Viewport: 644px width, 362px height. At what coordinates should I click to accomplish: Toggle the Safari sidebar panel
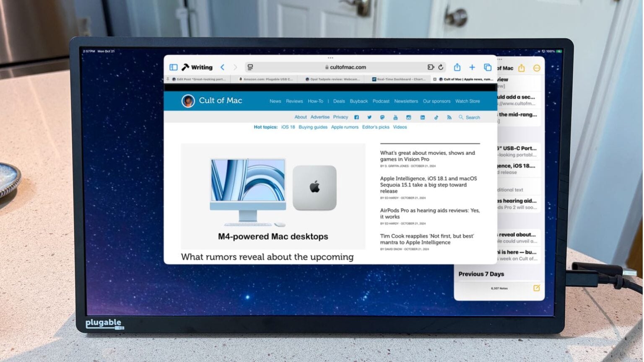[173, 67]
